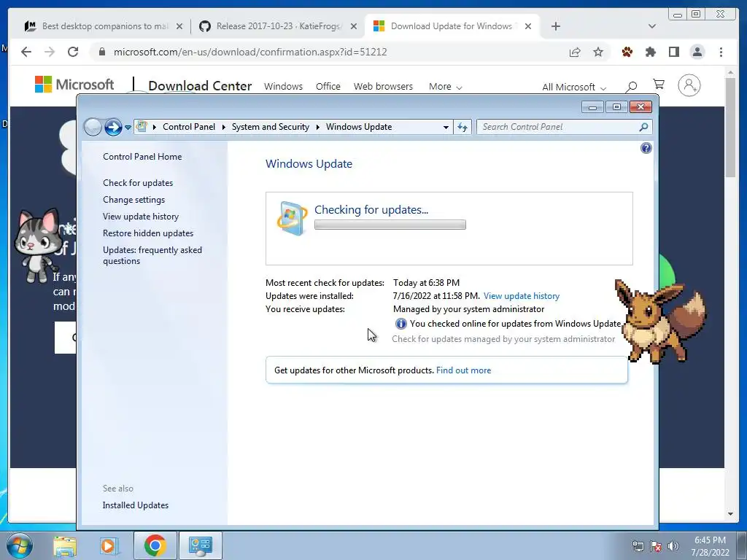
Task: Open Windows Explorer from the taskbar
Action: 65,545
